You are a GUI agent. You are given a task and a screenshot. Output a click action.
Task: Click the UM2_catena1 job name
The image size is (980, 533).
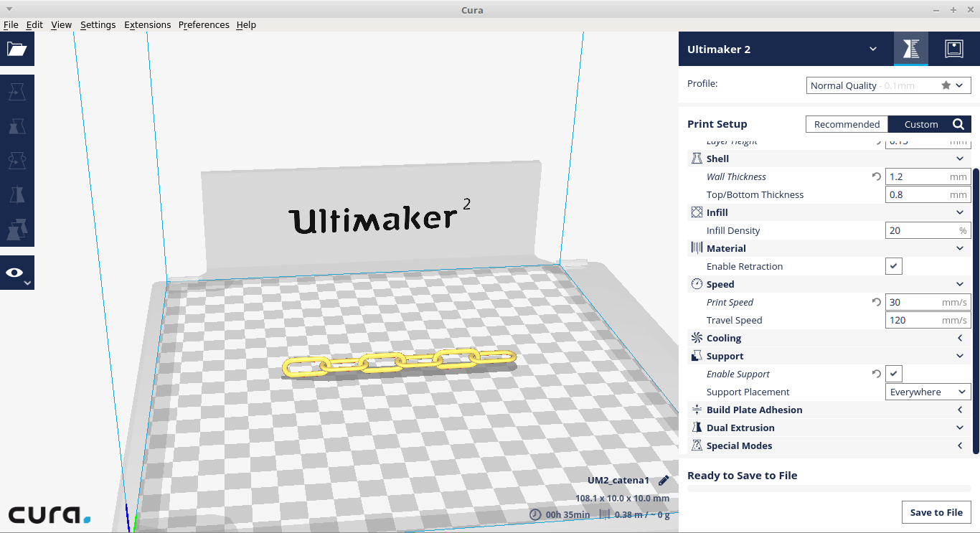click(618, 481)
